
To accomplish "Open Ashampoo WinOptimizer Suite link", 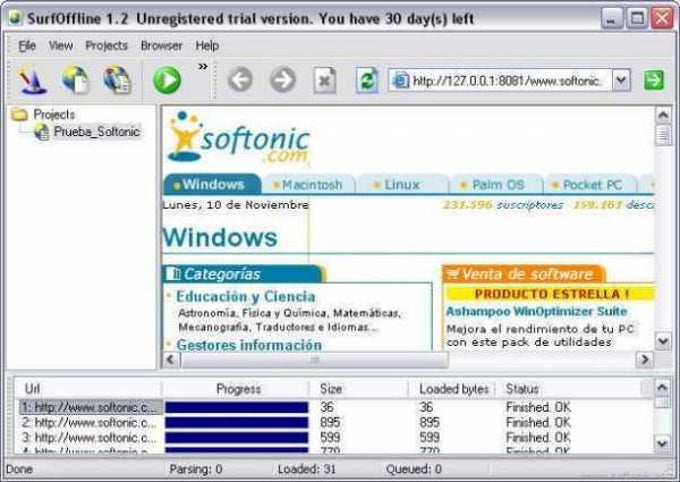I will click(536, 311).
